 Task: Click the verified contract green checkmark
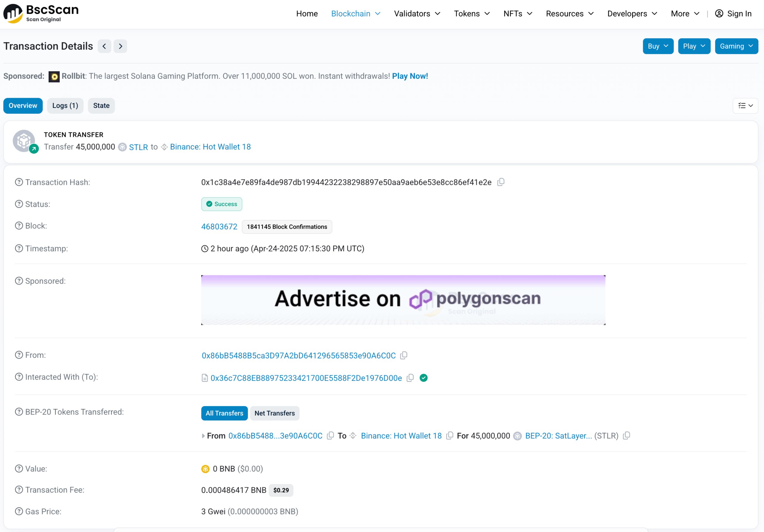click(423, 378)
